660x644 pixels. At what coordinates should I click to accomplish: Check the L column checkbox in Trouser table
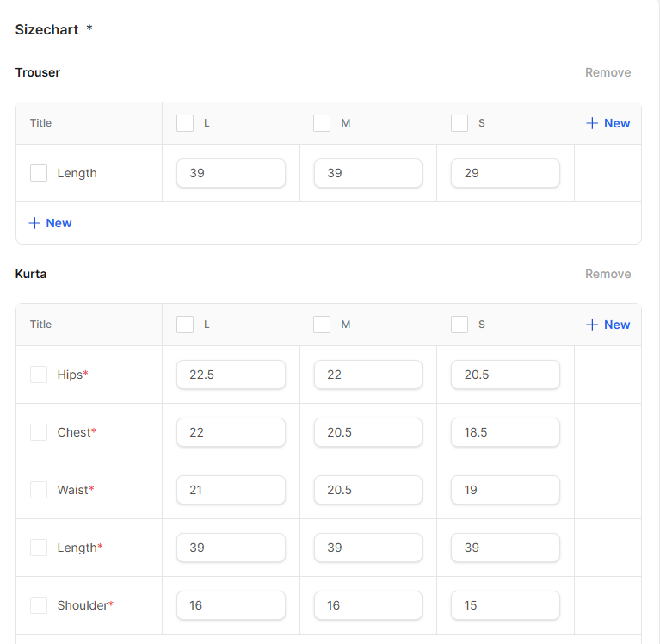click(x=185, y=123)
